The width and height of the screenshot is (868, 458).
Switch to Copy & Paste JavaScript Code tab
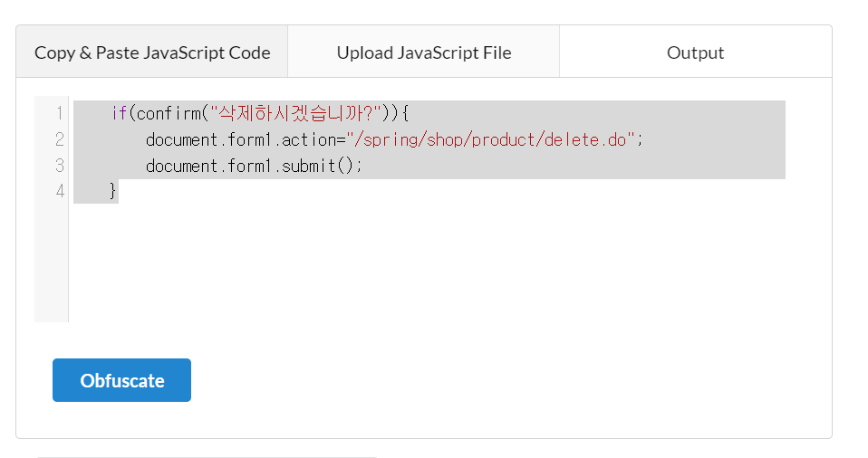click(152, 52)
